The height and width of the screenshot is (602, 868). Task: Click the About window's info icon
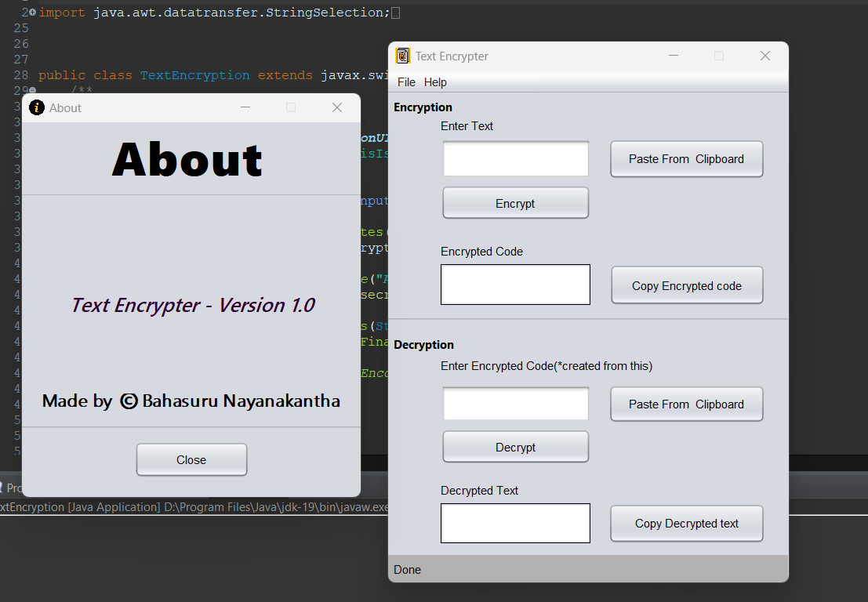(x=36, y=108)
